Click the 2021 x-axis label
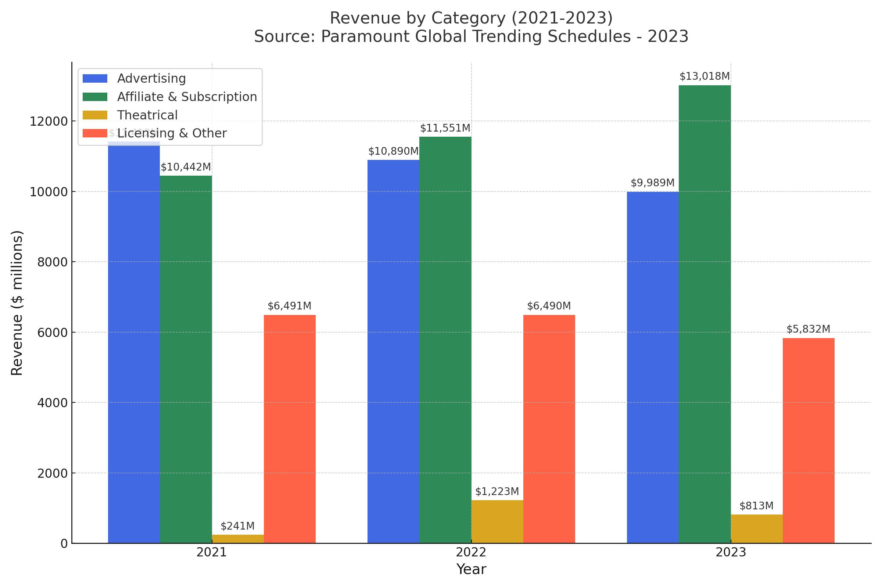Image resolution: width=882 pixels, height=588 pixels. 212,553
